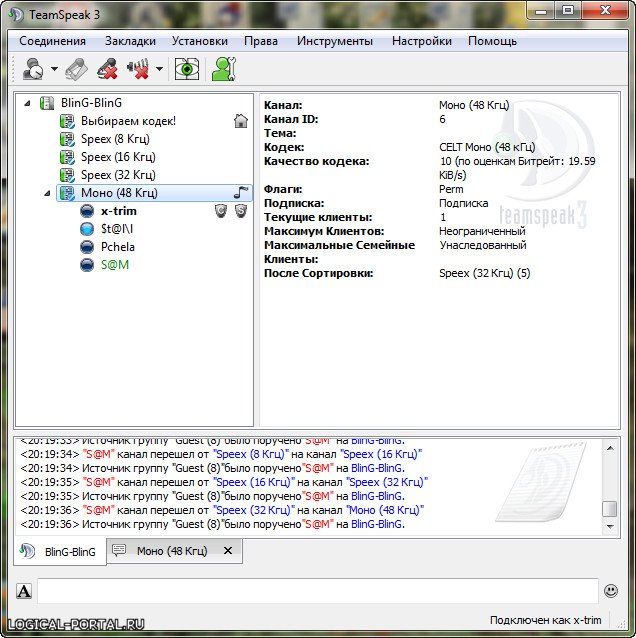Open the Connect to server toolbar icon
This screenshot has width=636, height=638.
[x=33, y=69]
